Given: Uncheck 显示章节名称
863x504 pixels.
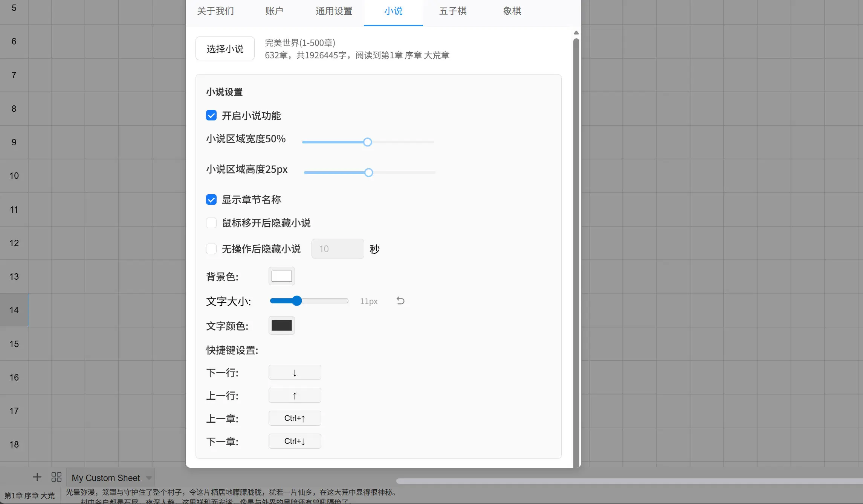Looking at the screenshot, I should pyautogui.click(x=211, y=199).
